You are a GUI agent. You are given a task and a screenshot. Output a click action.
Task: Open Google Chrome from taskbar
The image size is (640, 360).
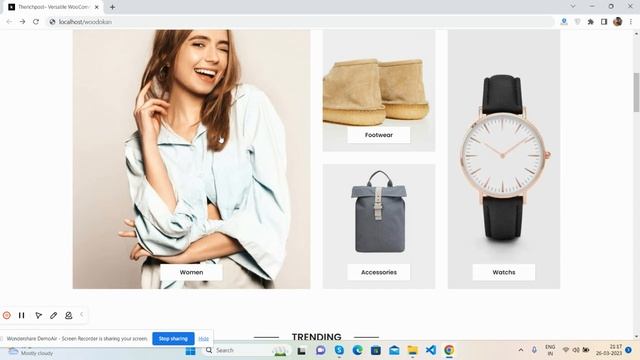(449, 350)
